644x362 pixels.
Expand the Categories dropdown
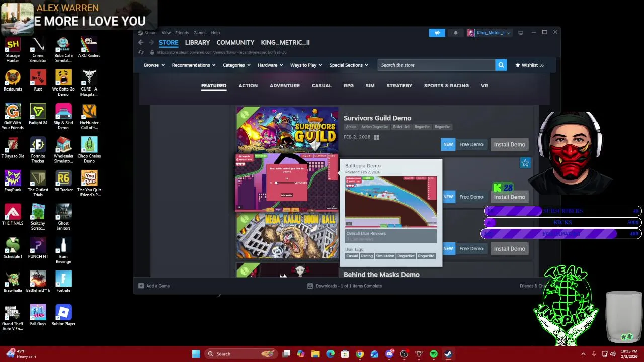236,65
